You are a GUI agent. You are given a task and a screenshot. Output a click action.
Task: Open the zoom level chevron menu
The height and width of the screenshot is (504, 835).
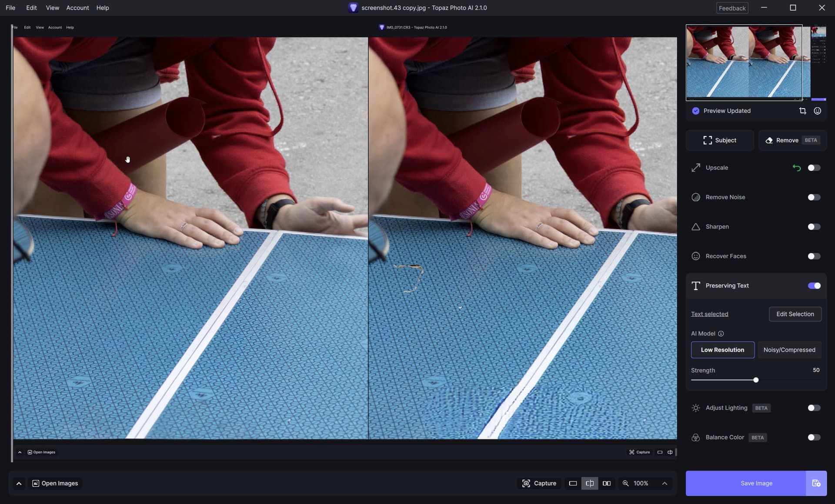[x=665, y=483]
